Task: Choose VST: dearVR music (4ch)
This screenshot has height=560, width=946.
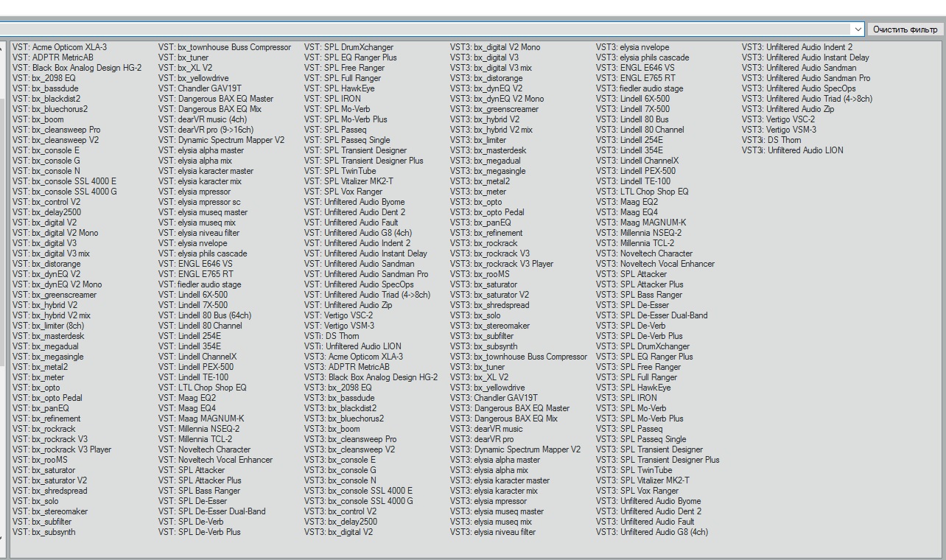Action: point(203,119)
